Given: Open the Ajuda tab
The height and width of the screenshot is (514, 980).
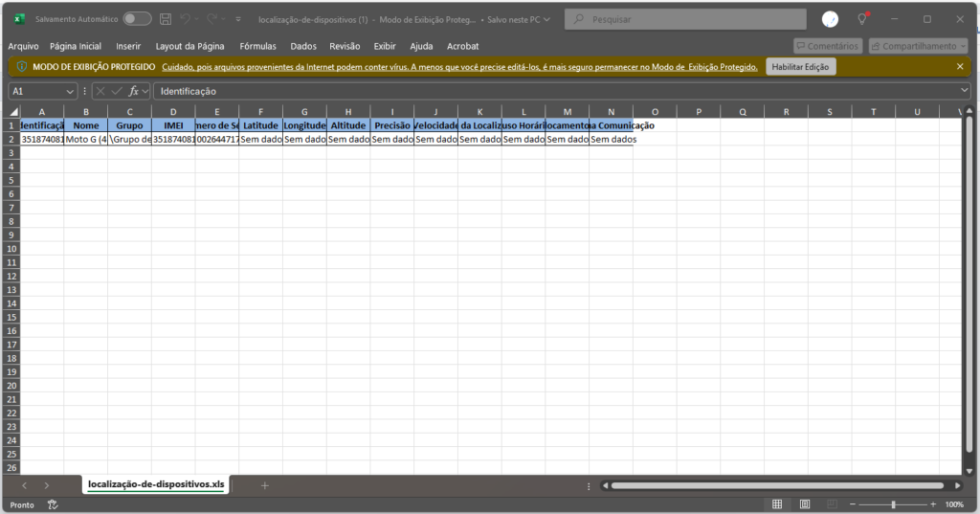Looking at the screenshot, I should 421,46.
